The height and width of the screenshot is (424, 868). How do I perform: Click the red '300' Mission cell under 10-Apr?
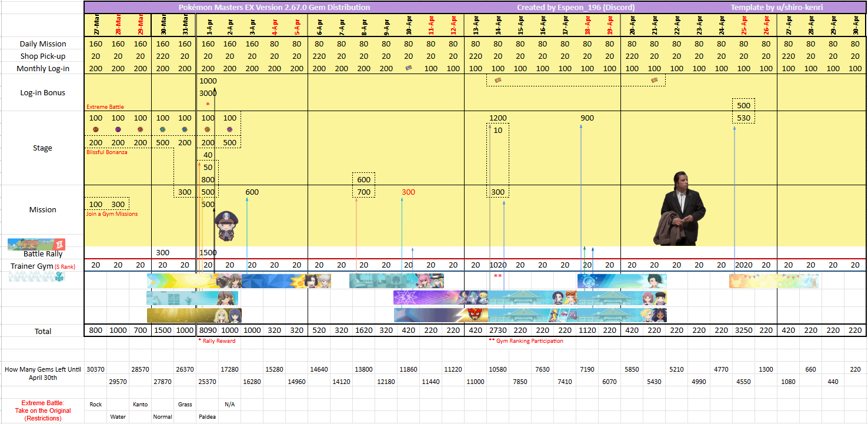tap(409, 192)
